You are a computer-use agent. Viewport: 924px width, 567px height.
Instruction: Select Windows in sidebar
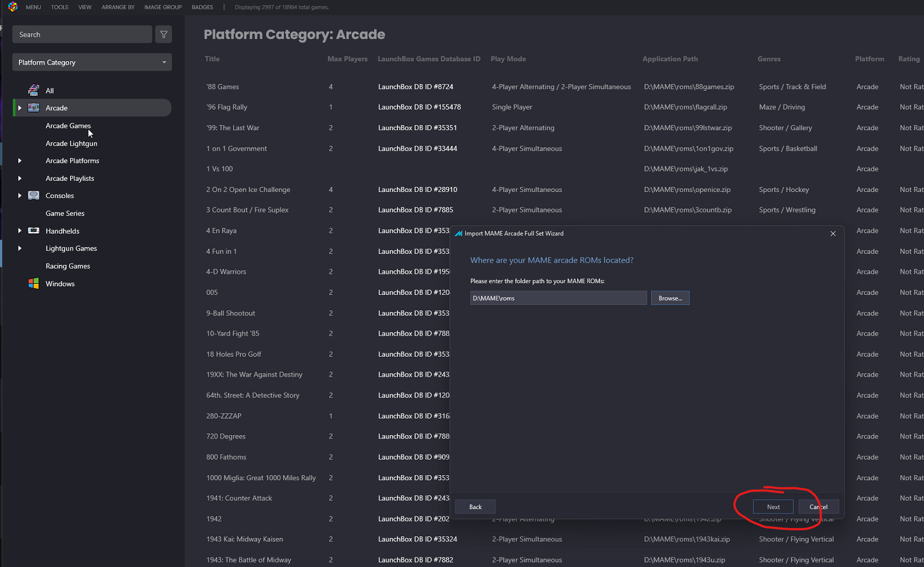[60, 284]
